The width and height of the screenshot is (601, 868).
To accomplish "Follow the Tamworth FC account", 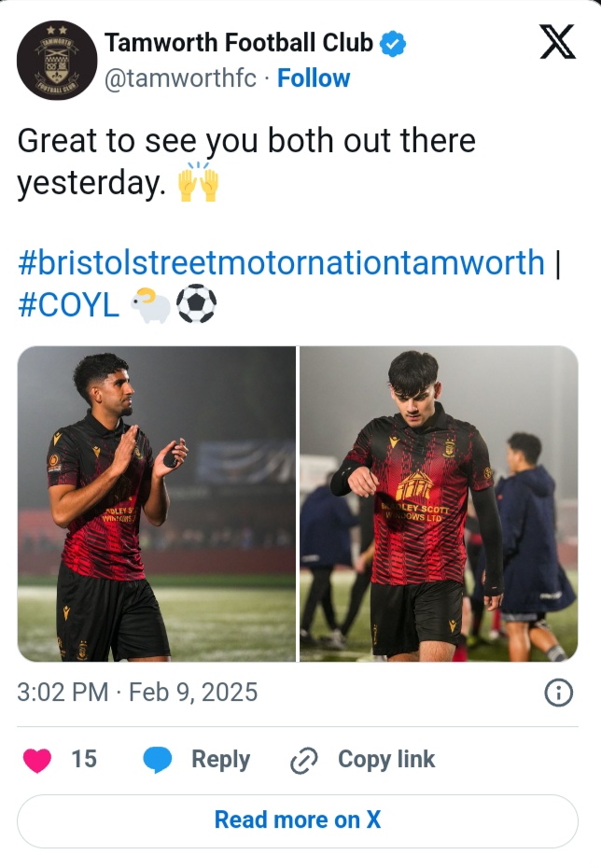I will click(314, 78).
